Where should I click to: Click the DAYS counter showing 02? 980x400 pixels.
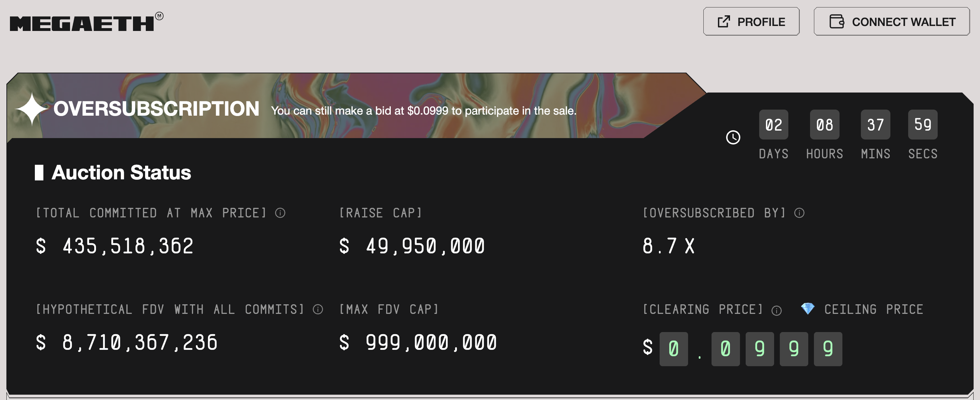point(773,125)
